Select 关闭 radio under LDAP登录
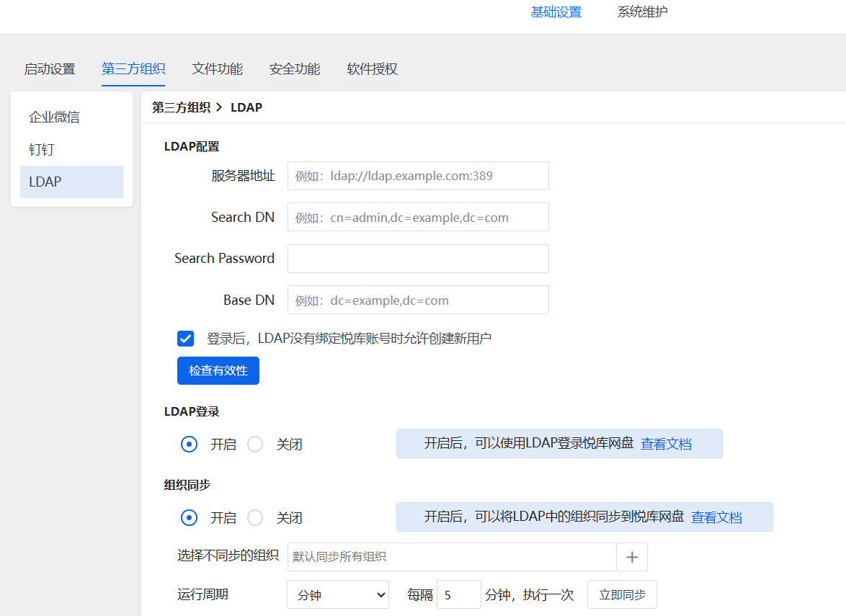This screenshot has height=616, width=846. (255, 445)
